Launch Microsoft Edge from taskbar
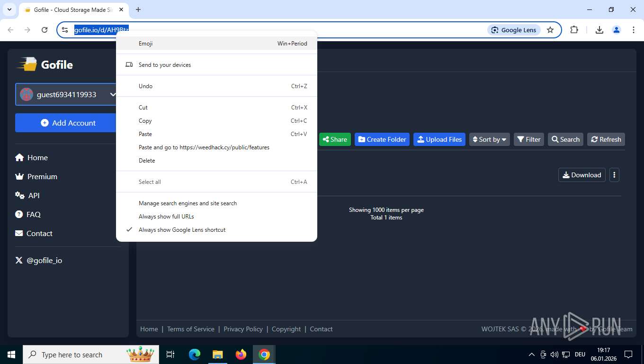The height and width of the screenshot is (364, 644). [195, 355]
